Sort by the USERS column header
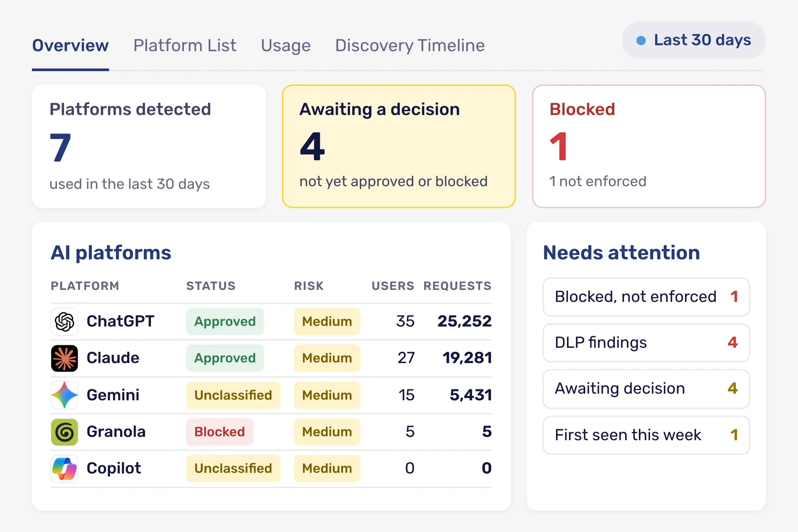 point(393,286)
